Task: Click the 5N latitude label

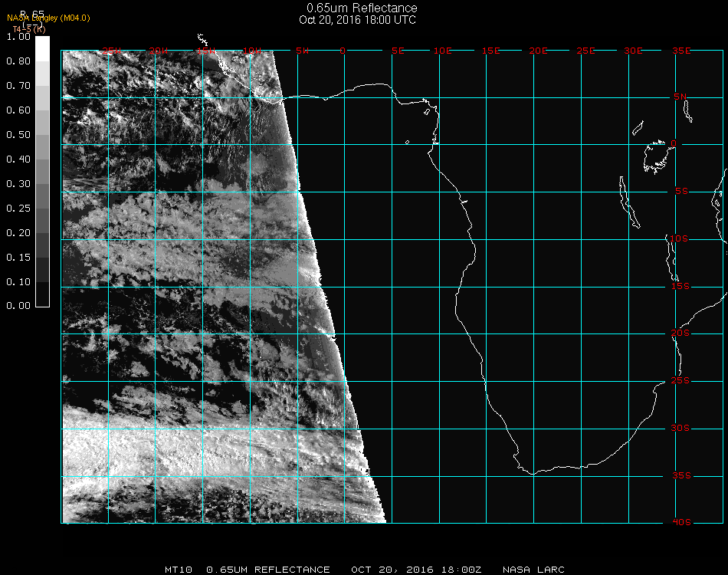Action: pyautogui.click(x=680, y=97)
